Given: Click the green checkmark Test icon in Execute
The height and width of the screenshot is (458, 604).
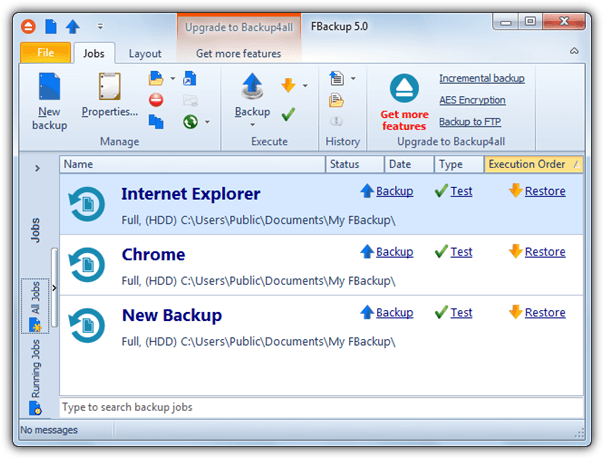Looking at the screenshot, I should (x=288, y=114).
